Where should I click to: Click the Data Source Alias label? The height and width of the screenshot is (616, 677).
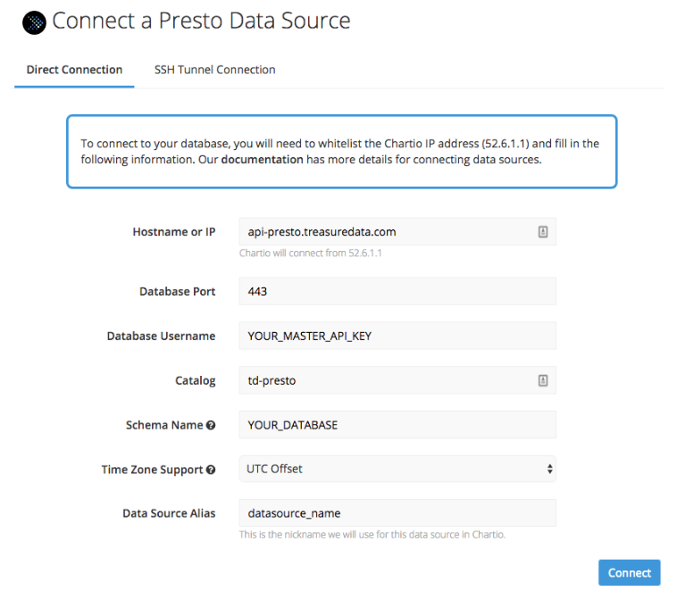coord(169,513)
